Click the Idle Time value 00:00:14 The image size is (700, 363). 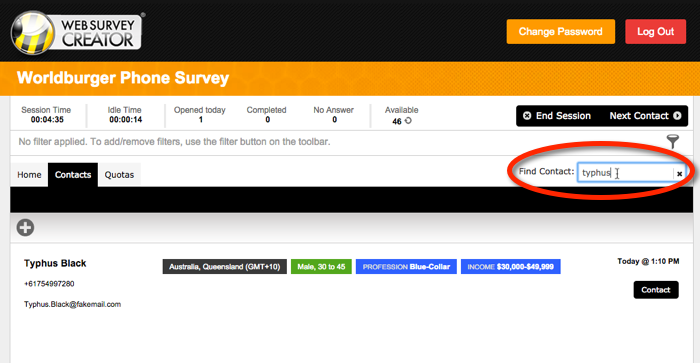pyautogui.click(x=125, y=120)
